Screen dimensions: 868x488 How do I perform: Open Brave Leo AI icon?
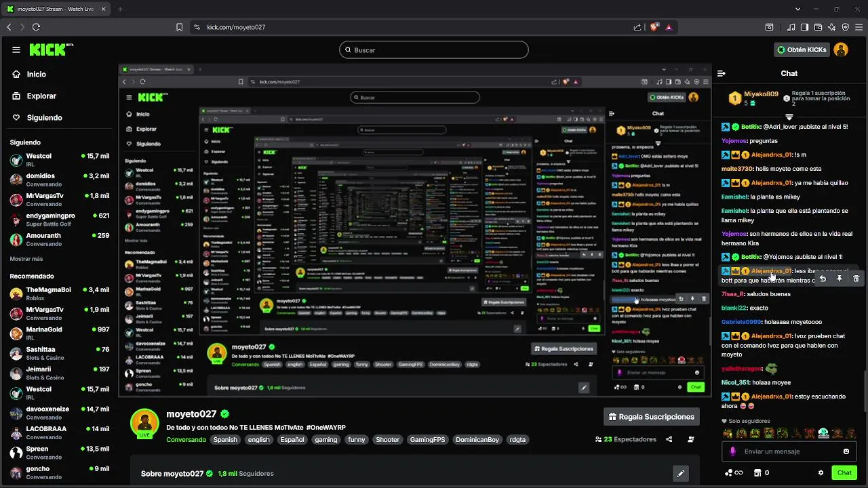pyautogui.click(x=831, y=27)
